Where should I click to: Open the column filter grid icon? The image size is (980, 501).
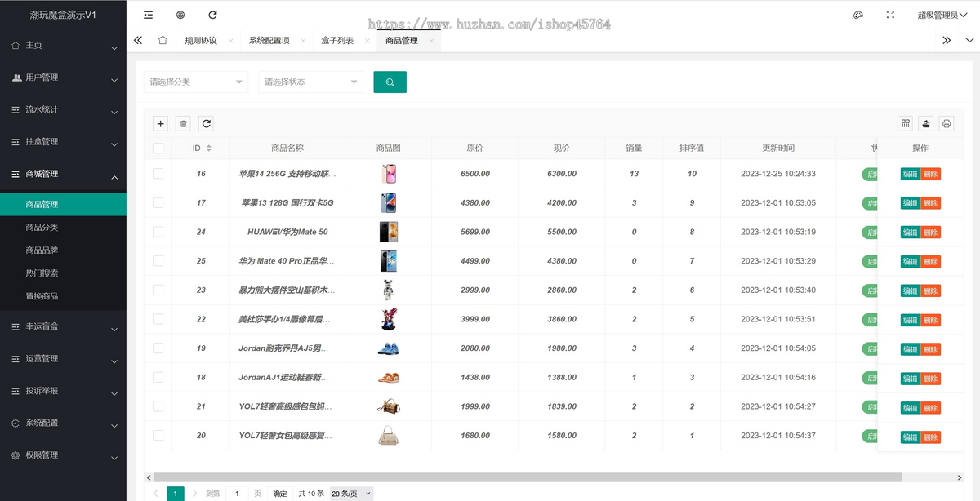click(906, 123)
